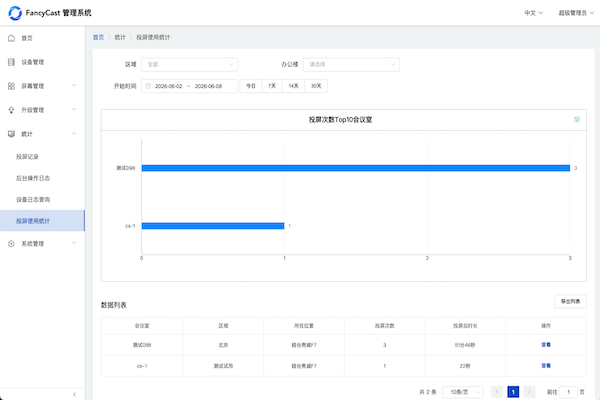Click the page jump input field
The height and width of the screenshot is (400, 600).
(568, 392)
